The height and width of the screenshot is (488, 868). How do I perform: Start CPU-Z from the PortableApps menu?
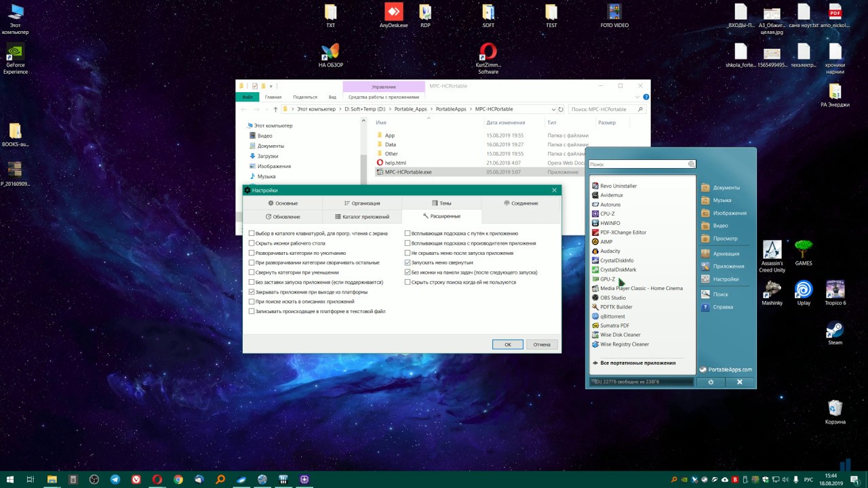(x=603, y=213)
